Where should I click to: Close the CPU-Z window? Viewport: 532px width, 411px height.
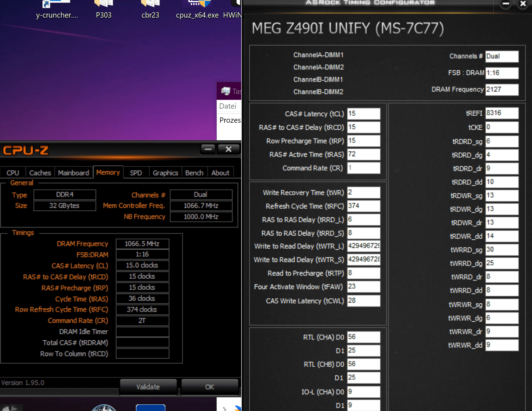(x=229, y=149)
